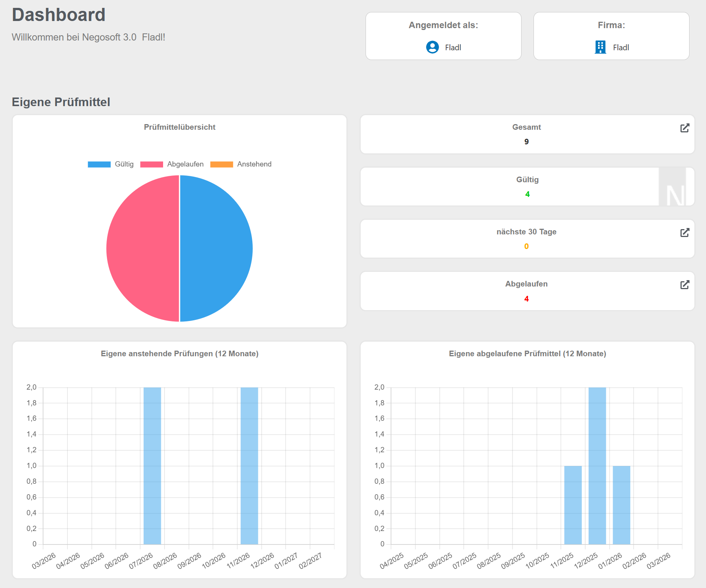The image size is (706, 588).
Task: Open Gesamt list via external link icon
Action: click(x=685, y=128)
